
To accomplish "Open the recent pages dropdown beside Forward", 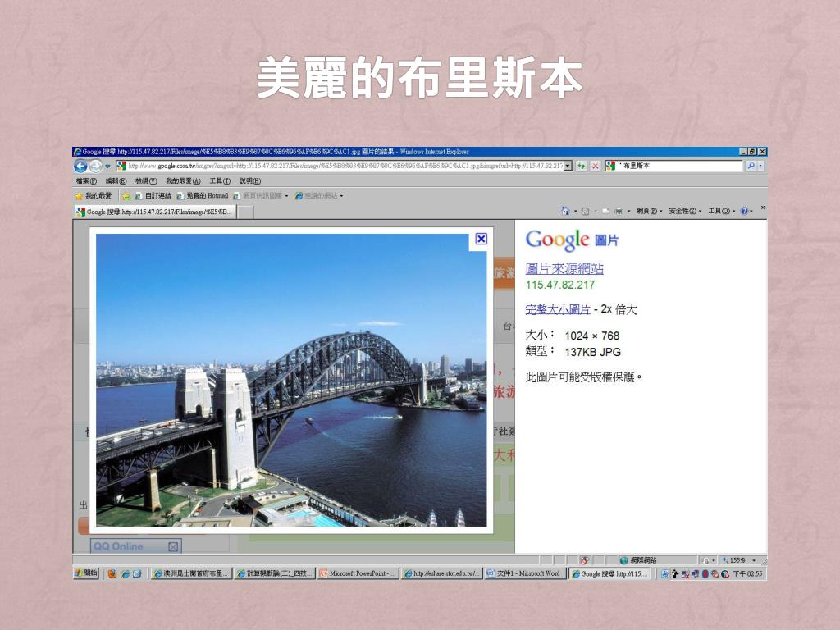I will [107, 166].
